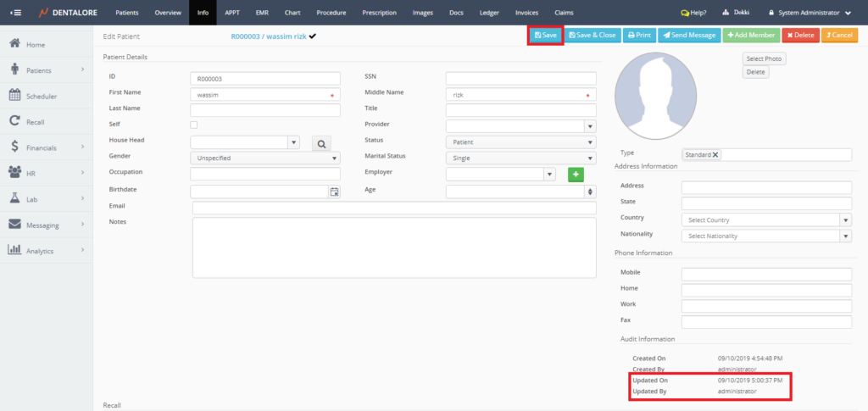Remove the Standard type tag
The image size is (868, 411).
click(715, 154)
